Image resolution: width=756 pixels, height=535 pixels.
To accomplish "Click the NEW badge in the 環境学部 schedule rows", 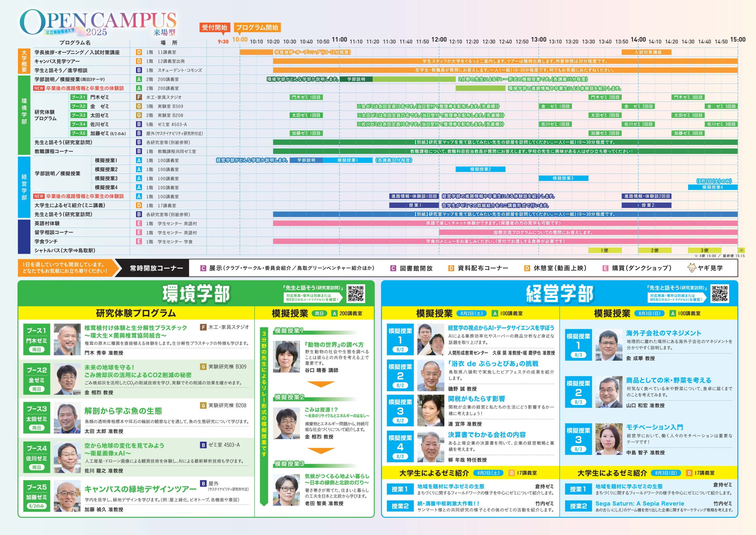I will click(x=39, y=88).
